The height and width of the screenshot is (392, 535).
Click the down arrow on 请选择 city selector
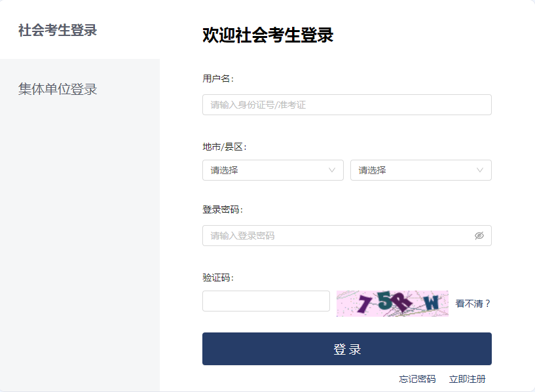333,170
